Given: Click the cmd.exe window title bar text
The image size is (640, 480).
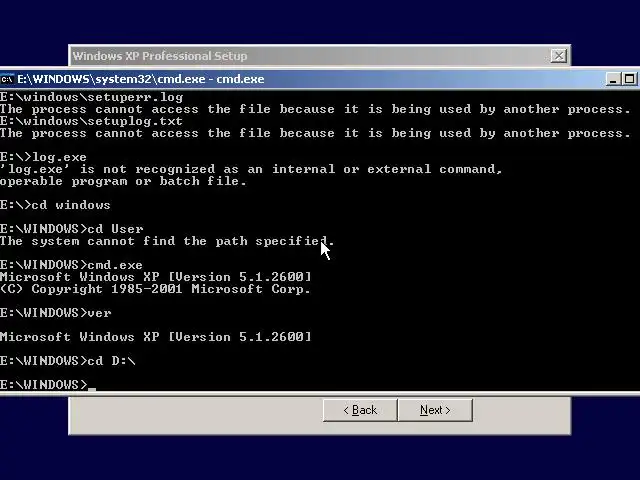Looking at the screenshot, I should (x=141, y=79).
